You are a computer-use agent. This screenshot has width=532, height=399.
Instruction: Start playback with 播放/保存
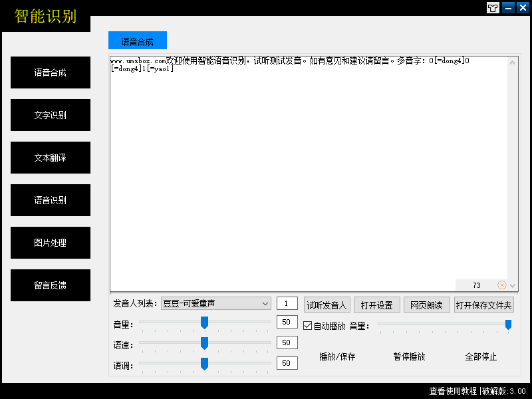(x=339, y=356)
